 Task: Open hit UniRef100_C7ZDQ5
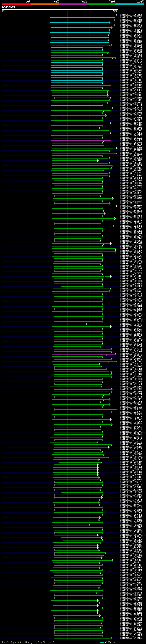click(131, 148)
